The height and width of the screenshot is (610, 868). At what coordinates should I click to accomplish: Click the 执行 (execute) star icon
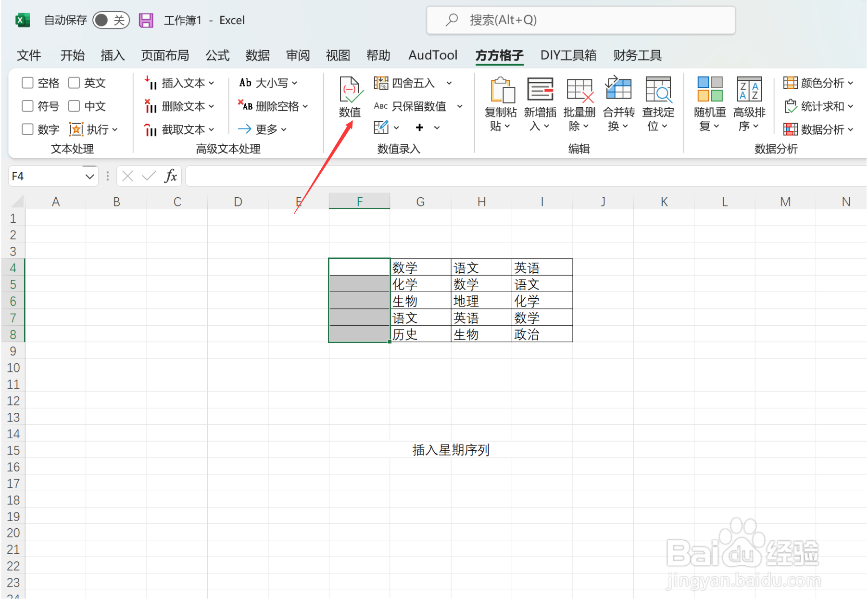[76, 129]
